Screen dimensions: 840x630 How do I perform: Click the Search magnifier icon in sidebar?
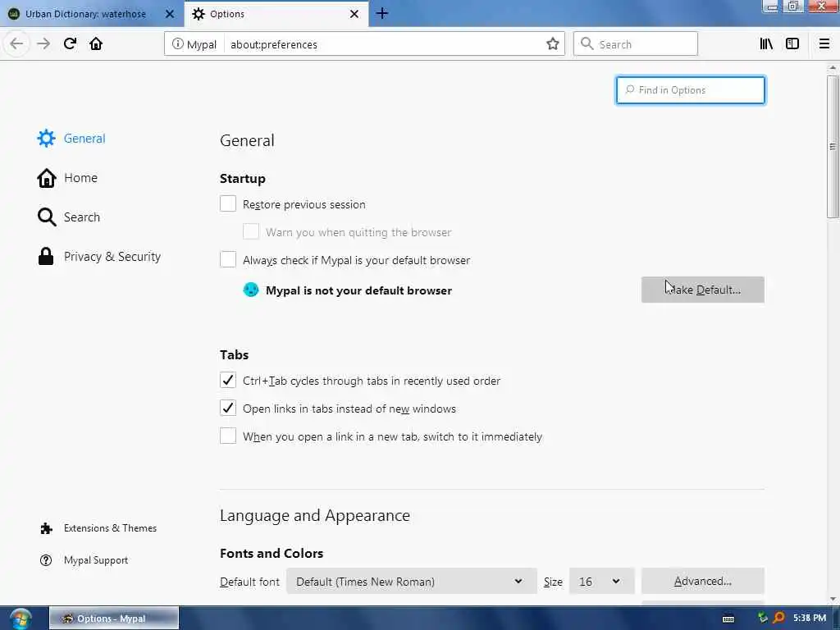47,217
